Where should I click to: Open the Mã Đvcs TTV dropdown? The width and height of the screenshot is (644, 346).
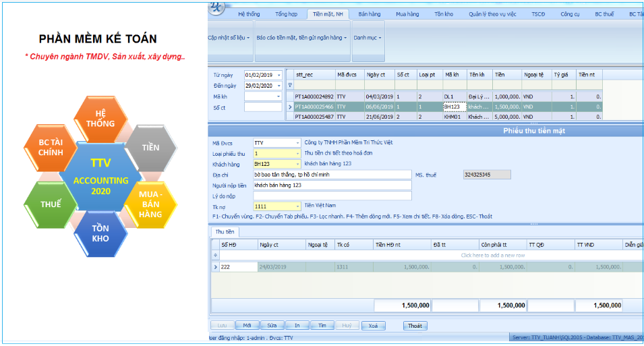click(x=298, y=143)
